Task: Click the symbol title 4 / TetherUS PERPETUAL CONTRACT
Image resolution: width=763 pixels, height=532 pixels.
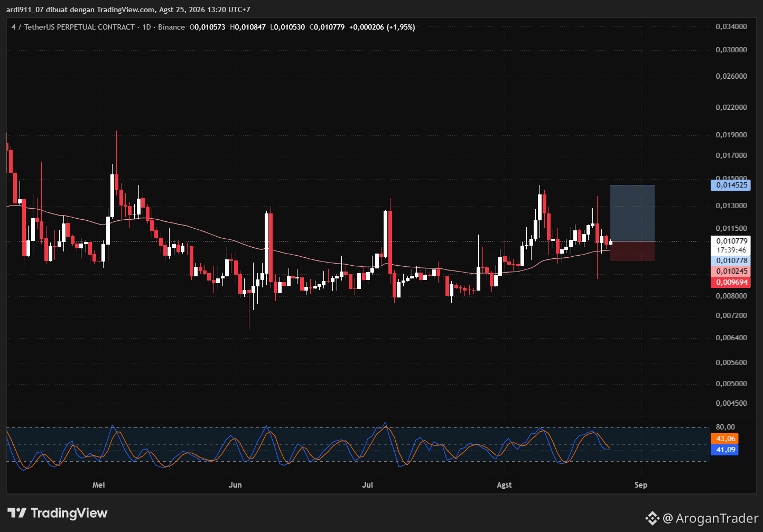Action: pos(73,27)
